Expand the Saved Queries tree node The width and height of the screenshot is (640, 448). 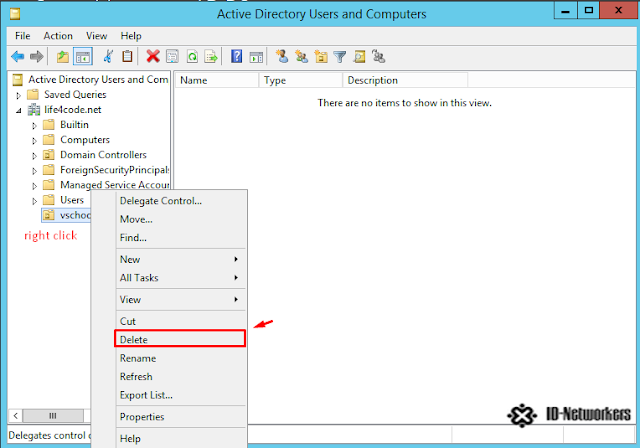point(18,95)
